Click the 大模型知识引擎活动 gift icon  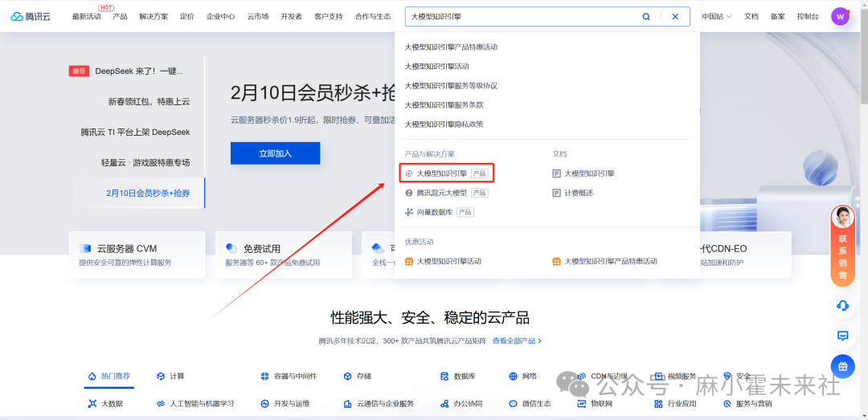[x=409, y=261]
